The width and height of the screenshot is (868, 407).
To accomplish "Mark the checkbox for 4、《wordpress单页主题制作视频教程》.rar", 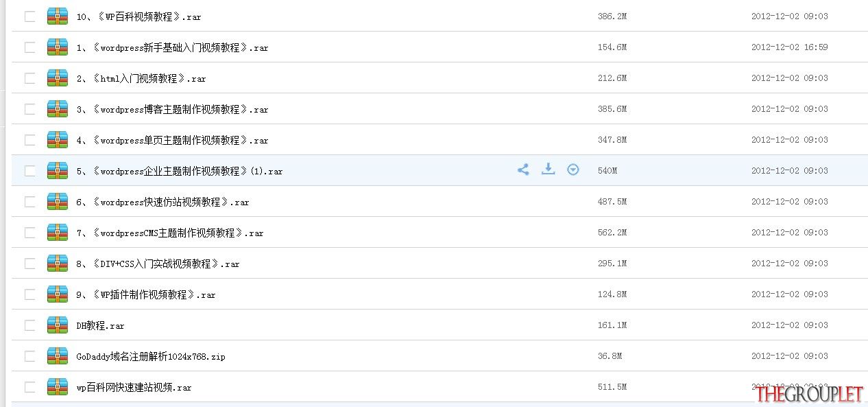I will pos(29,140).
